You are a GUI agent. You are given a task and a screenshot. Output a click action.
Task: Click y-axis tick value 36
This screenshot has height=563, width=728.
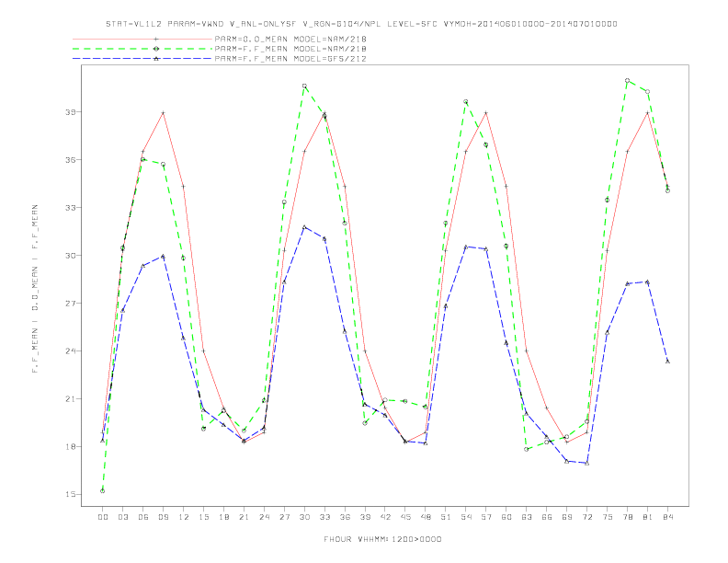pos(70,160)
